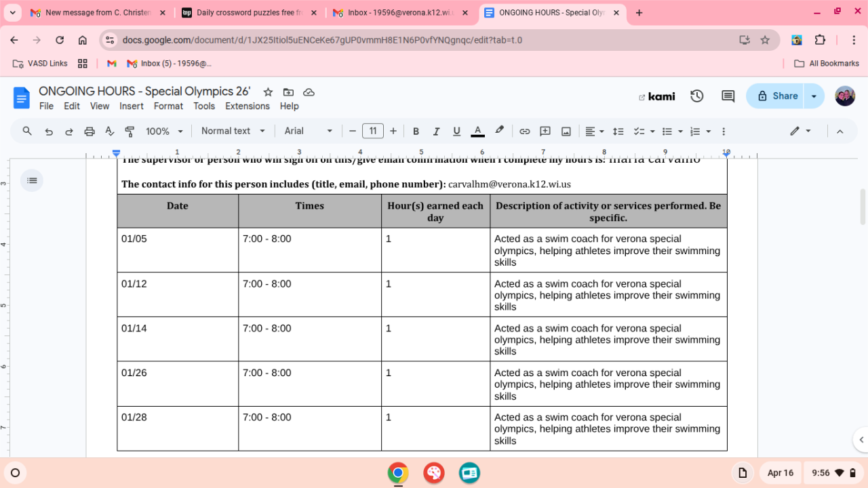Toggle italic formatting

click(x=436, y=131)
